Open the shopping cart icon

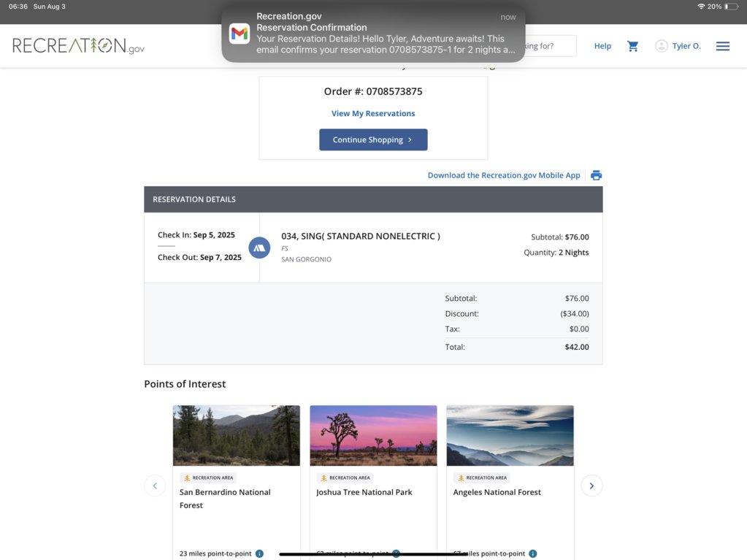pos(632,46)
